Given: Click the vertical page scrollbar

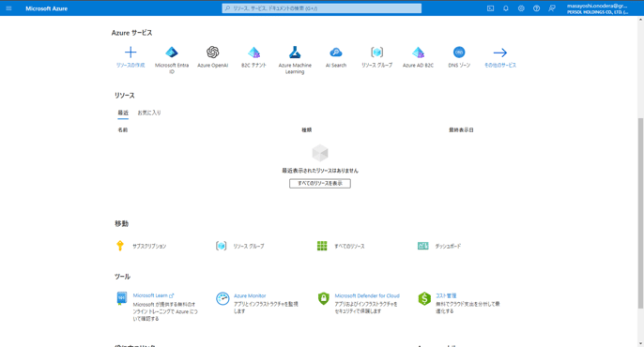Looking at the screenshot, I should tap(640, 213).
